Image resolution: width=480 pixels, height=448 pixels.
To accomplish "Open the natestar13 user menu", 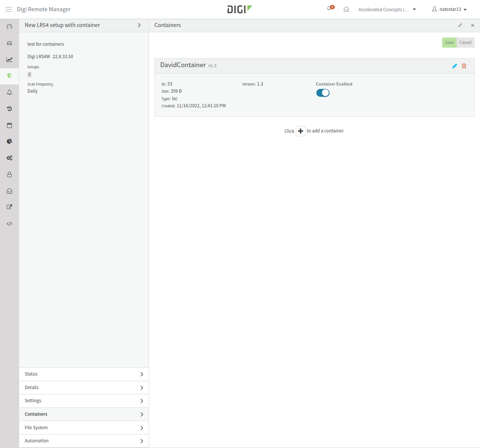I will [x=449, y=9].
